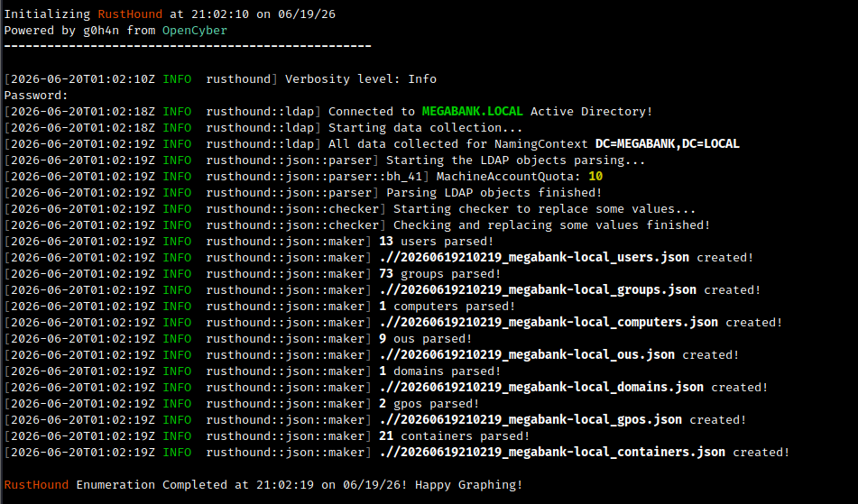Image resolution: width=858 pixels, height=504 pixels.
Task: Click the 73 groups parsed! line
Action: [x=440, y=274]
